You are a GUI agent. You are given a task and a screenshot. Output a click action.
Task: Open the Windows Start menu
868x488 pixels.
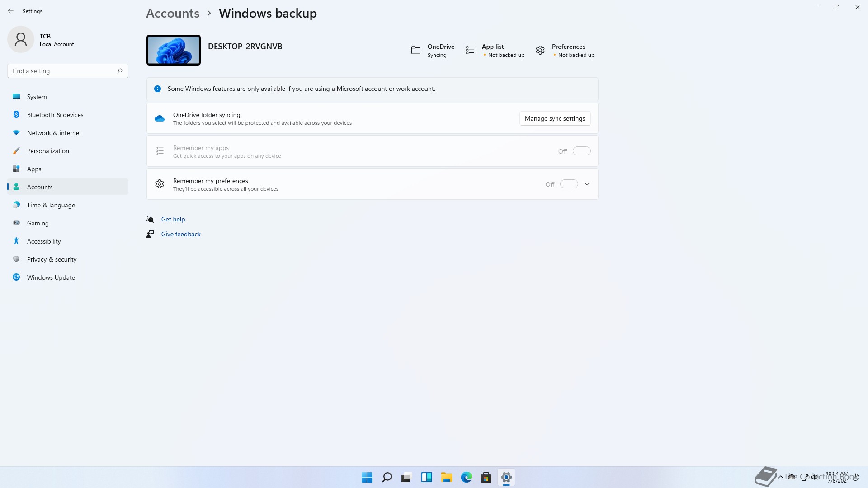[367, 477]
